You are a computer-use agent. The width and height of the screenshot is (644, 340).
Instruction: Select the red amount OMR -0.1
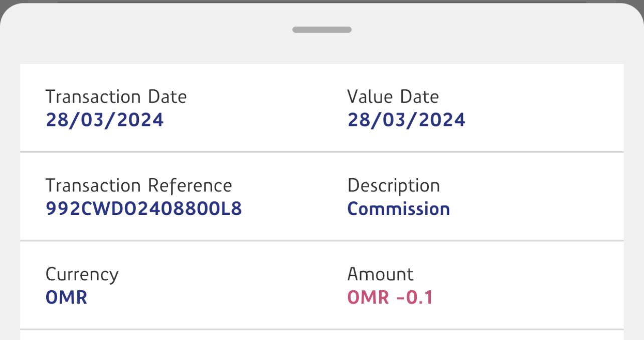390,297
